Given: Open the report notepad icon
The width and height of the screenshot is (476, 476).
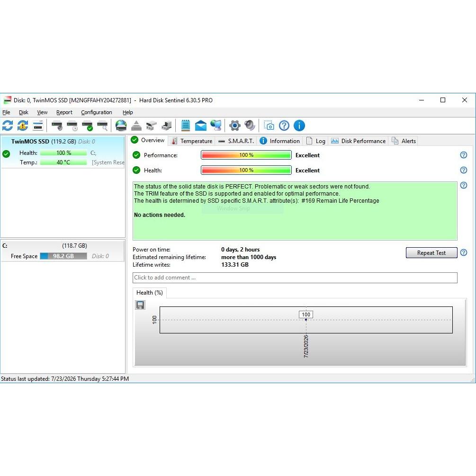Looking at the screenshot, I should point(186,126).
